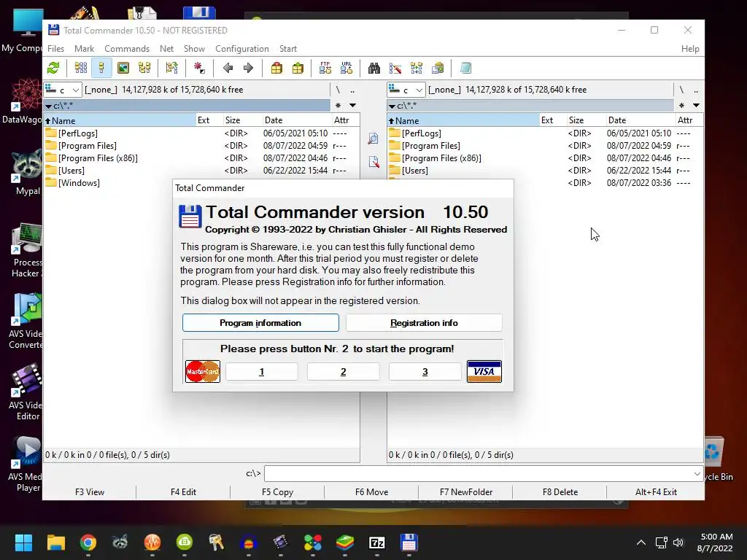
Task: Expand the left panel directory history arrow
Action: pos(352,105)
